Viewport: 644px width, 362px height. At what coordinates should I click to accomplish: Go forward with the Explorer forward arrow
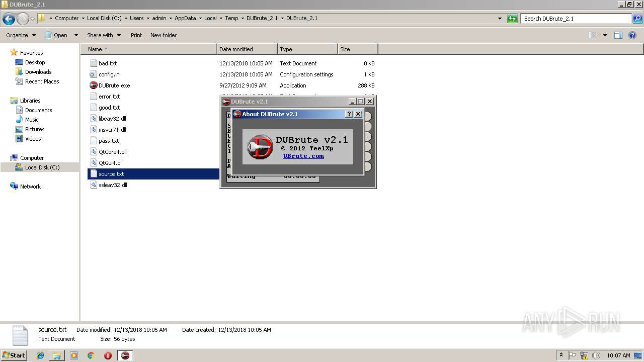pos(23,19)
